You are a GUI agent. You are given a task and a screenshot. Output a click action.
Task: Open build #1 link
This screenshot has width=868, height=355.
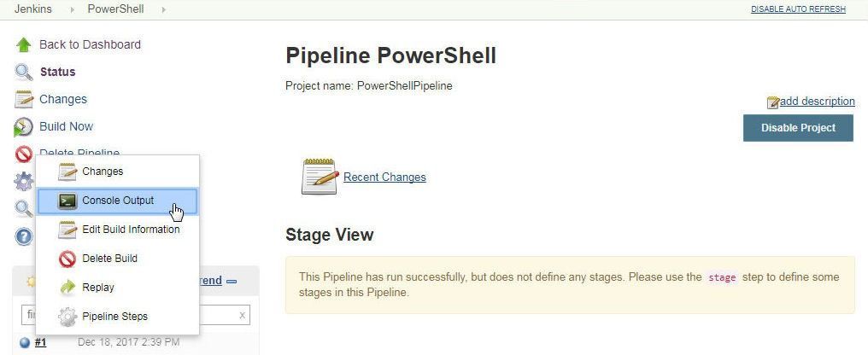point(40,342)
